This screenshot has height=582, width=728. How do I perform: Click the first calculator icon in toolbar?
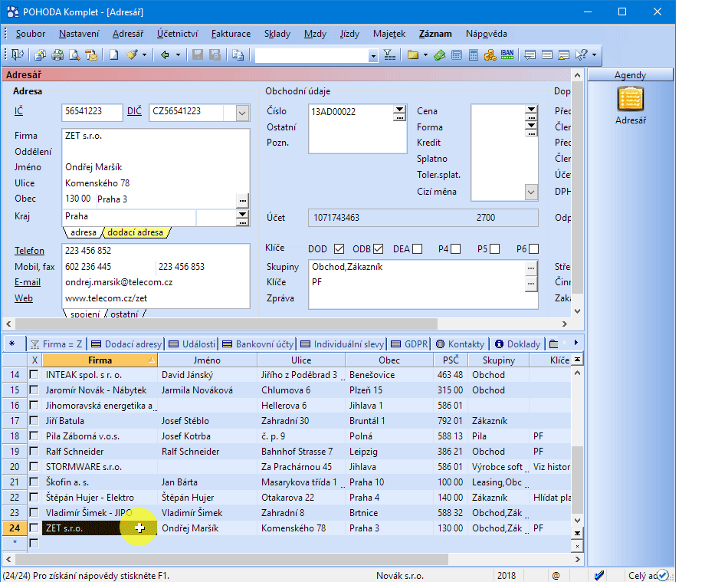tap(457, 55)
